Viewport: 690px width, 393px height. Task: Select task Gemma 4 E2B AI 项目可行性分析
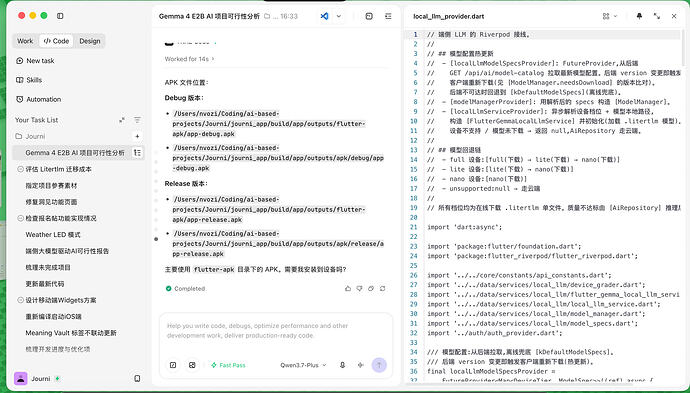point(75,153)
